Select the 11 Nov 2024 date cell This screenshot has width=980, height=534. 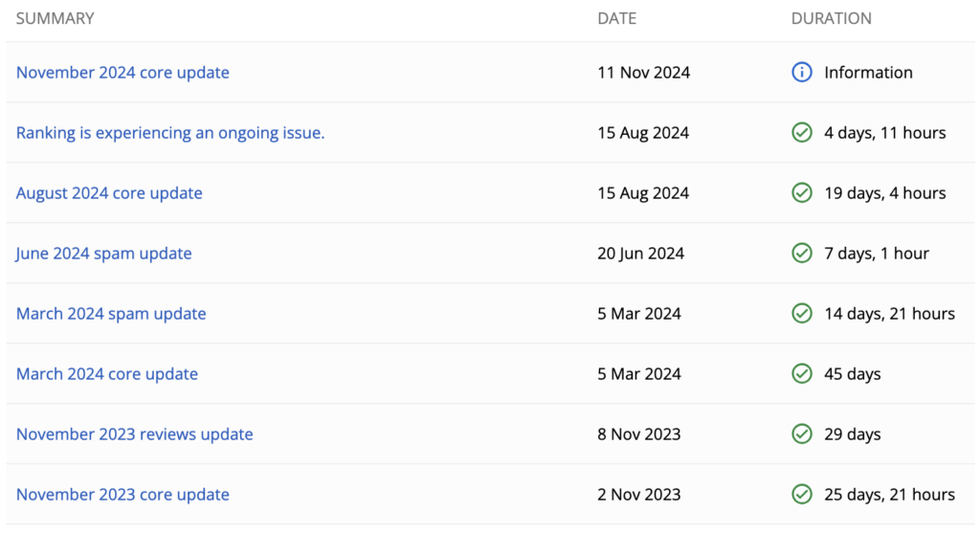pyautogui.click(x=643, y=73)
